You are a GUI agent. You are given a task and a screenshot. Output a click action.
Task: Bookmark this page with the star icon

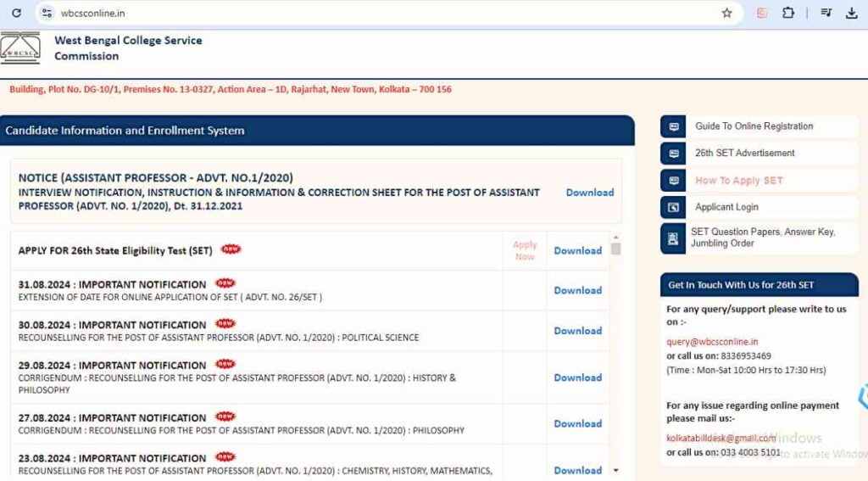pyautogui.click(x=726, y=13)
